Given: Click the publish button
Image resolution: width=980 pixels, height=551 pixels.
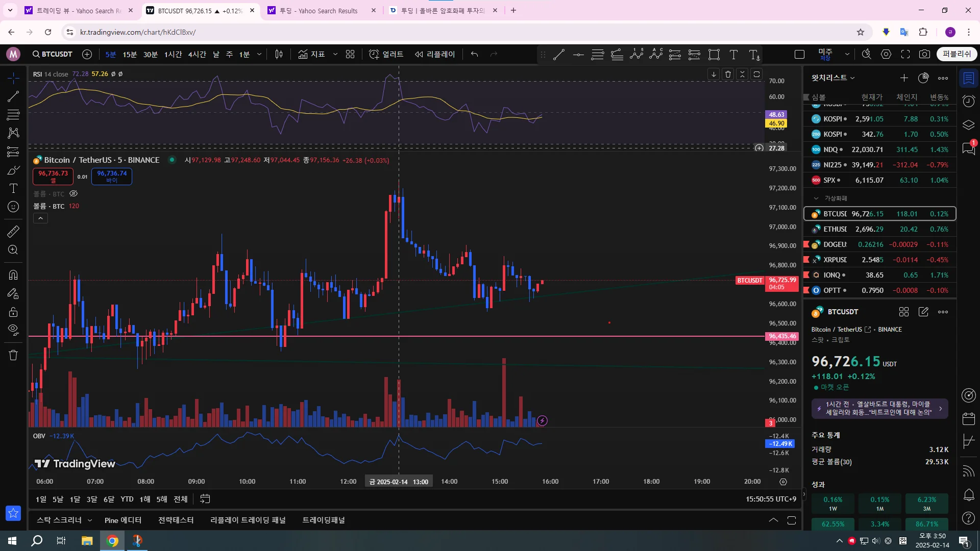Looking at the screenshot, I should pos(956,54).
